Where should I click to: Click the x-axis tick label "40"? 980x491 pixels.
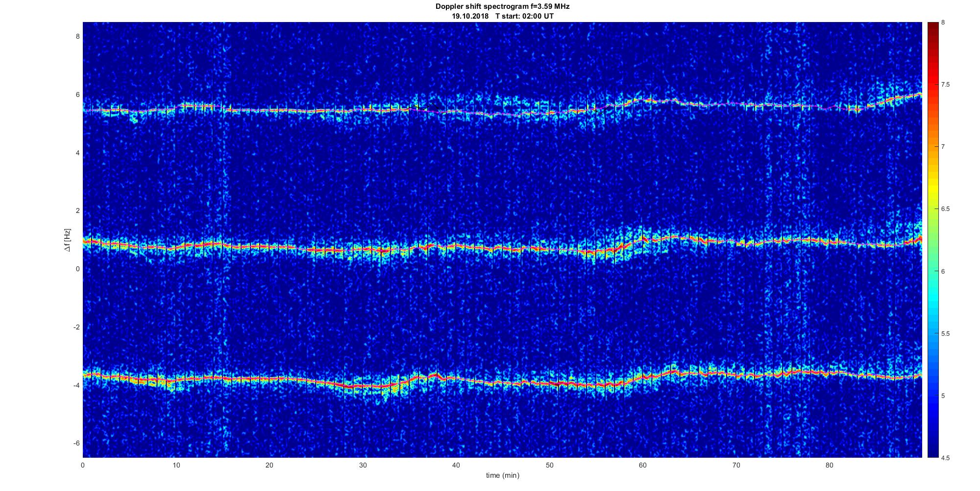tap(456, 465)
